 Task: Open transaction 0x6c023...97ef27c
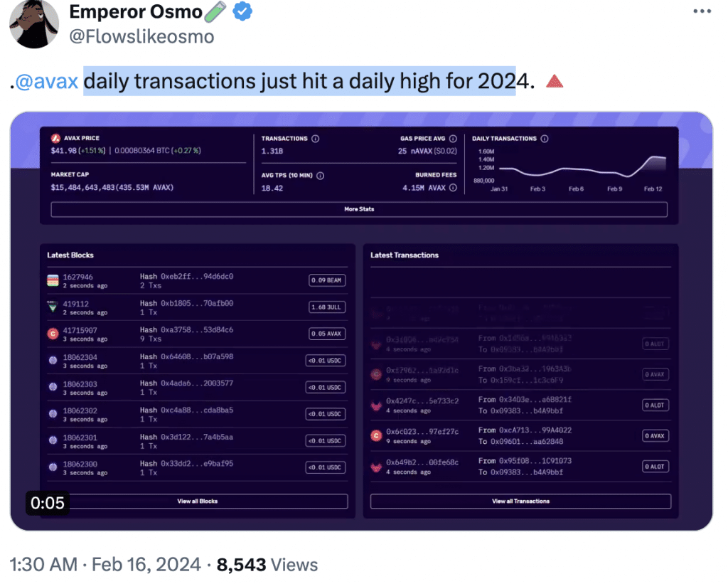tap(422, 432)
